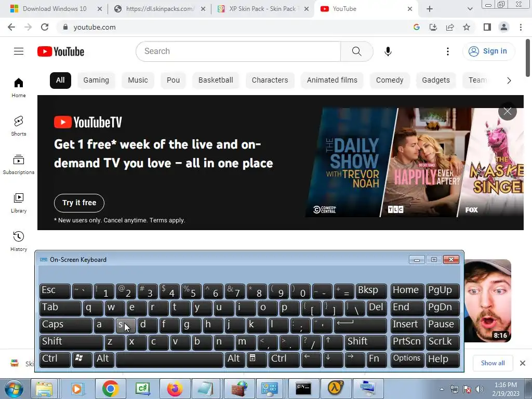Open the YouTube hamburger guide menu
The image size is (532, 399).
(x=19, y=51)
